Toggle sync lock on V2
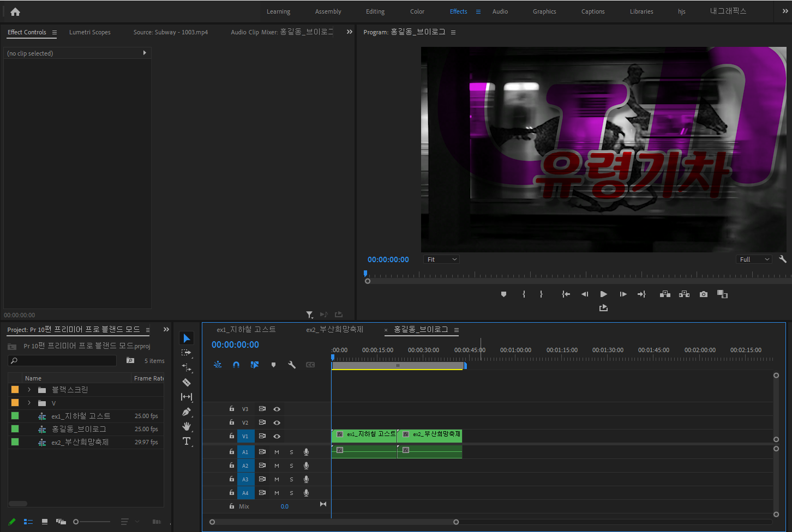Screen dimensions: 792x532 (x=262, y=422)
